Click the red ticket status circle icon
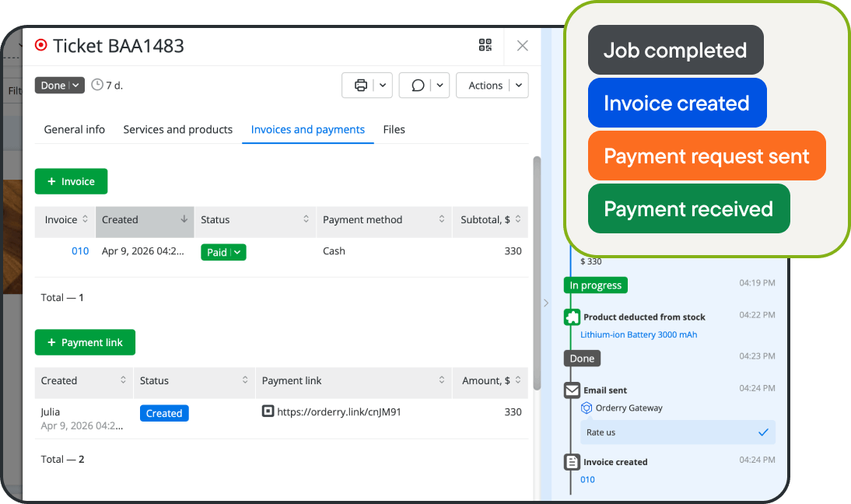 pos(41,45)
